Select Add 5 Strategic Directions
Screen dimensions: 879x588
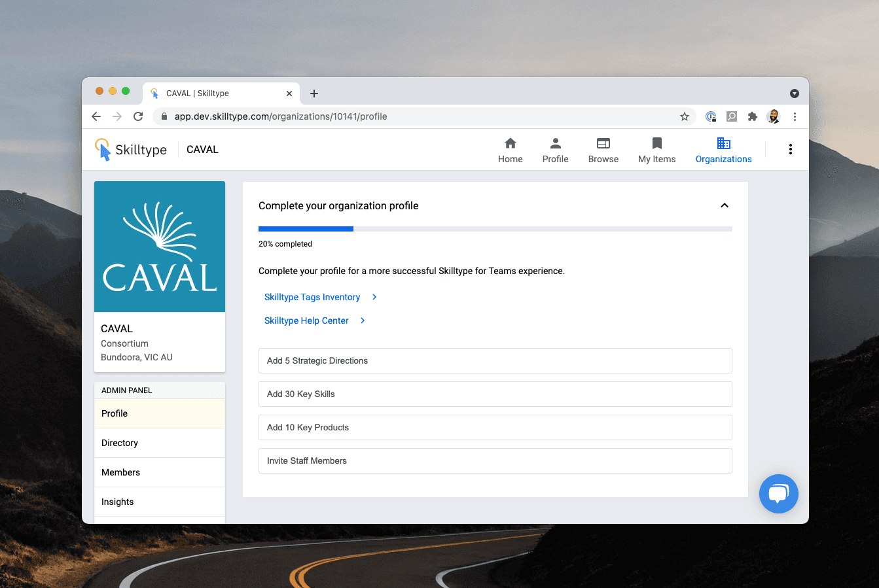495,360
